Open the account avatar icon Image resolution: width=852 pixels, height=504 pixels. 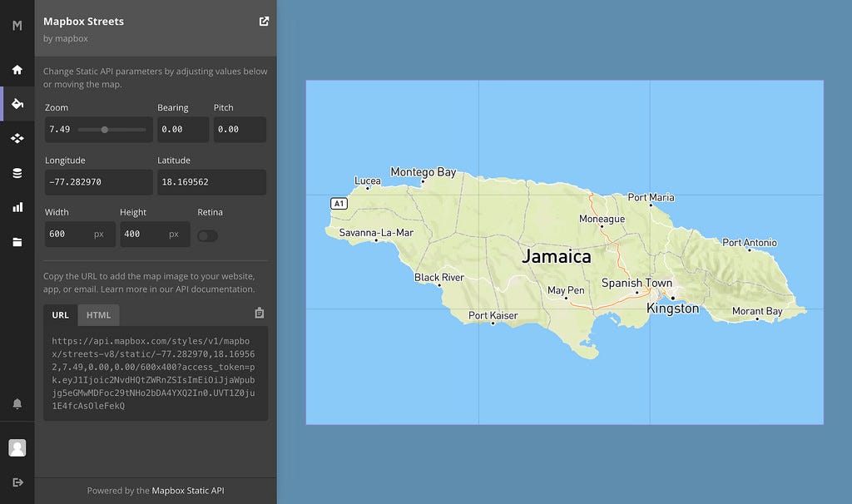pyautogui.click(x=17, y=447)
